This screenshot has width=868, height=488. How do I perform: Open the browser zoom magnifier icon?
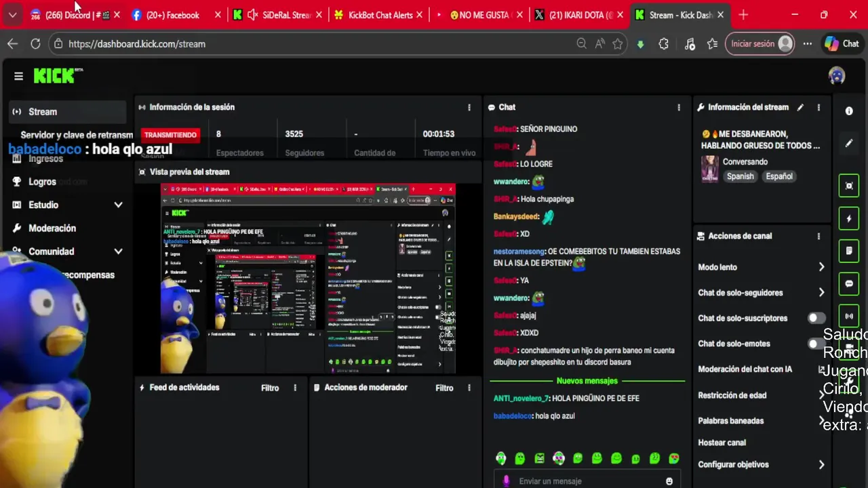[581, 43]
